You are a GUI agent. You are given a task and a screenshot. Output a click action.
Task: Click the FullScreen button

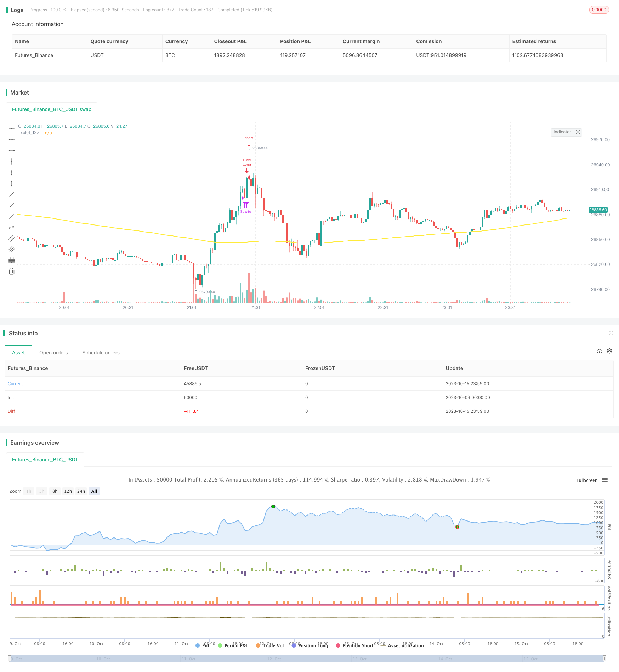(x=587, y=480)
